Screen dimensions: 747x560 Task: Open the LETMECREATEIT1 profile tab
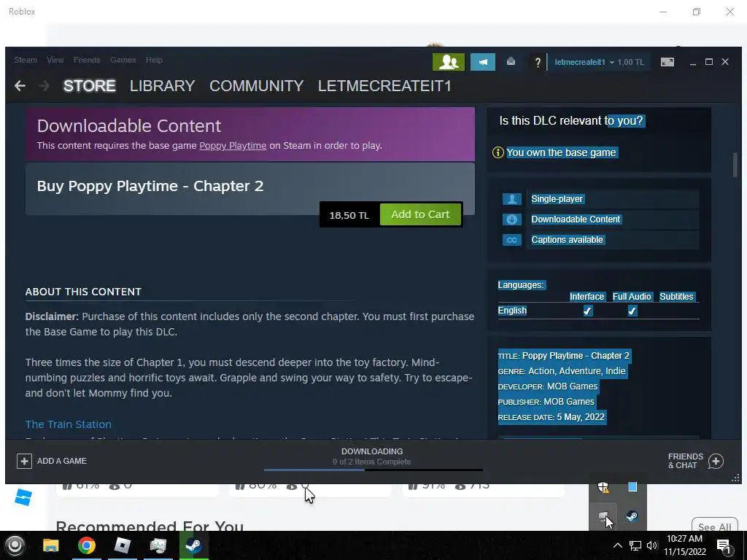384,86
